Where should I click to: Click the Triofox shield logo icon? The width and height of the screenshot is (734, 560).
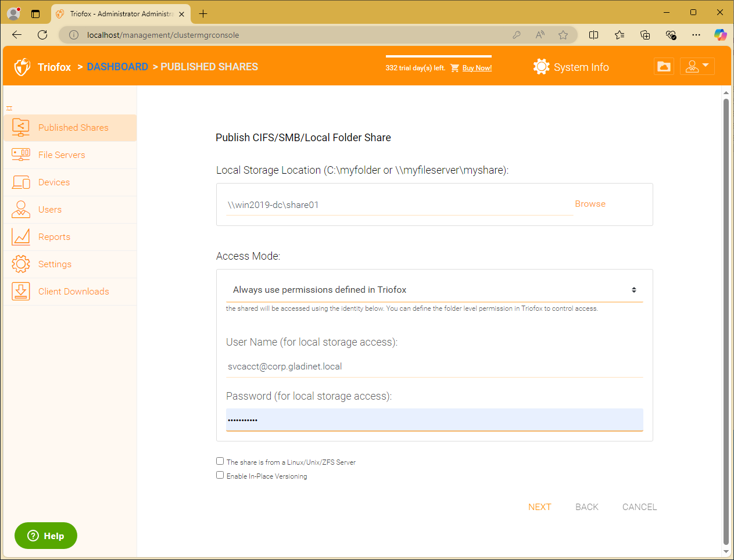pos(22,67)
